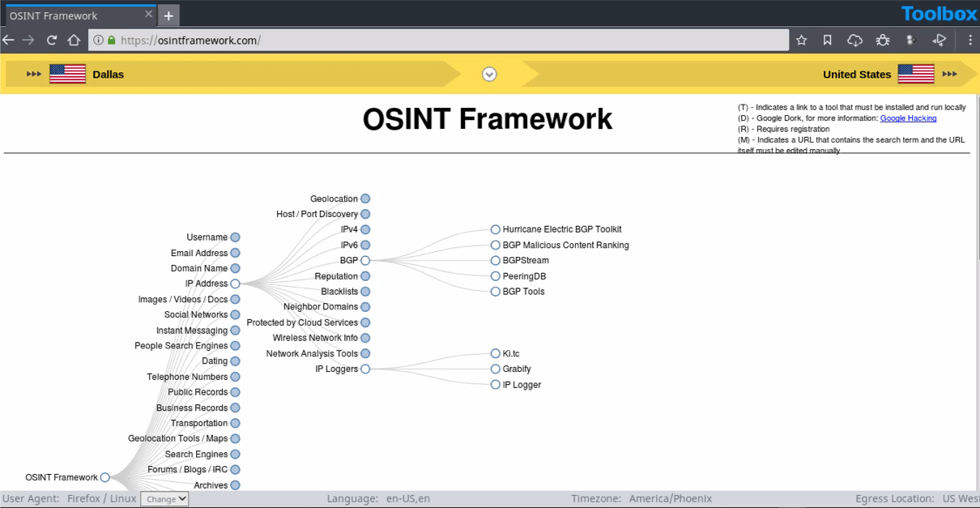The height and width of the screenshot is (508, 980).
Task: Follow the Google Hacking link
Action: 908,117
